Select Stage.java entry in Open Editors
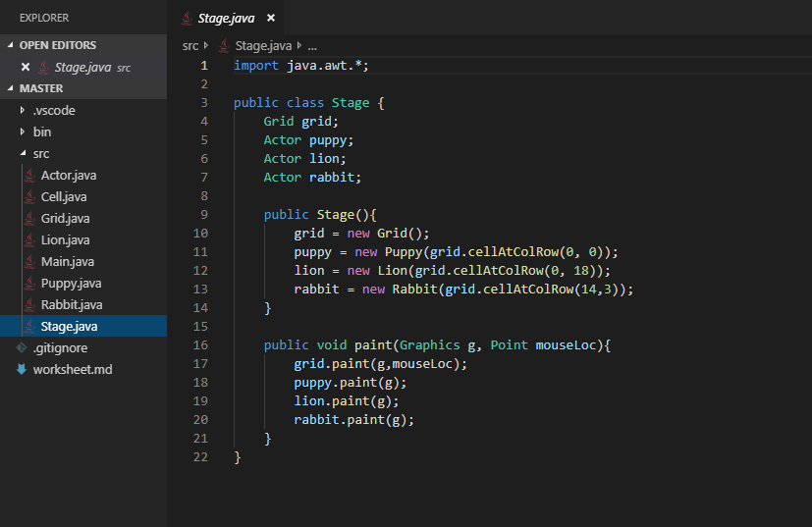 [x=83, y=67]
